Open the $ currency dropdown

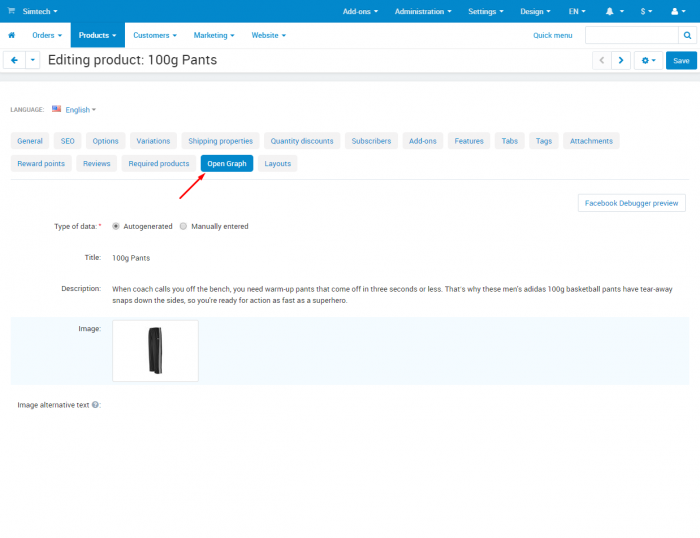tap(646, 11)
